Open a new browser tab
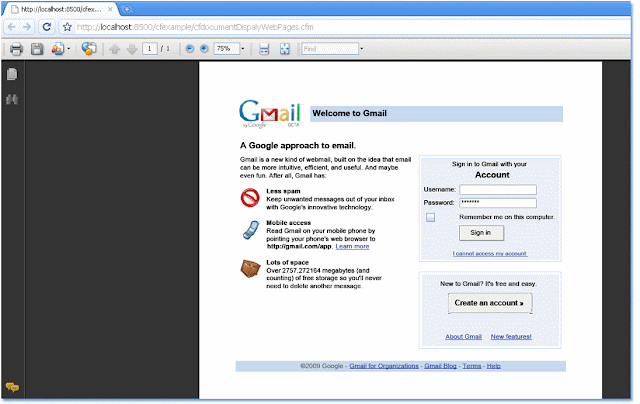 [x=127, y=9]
